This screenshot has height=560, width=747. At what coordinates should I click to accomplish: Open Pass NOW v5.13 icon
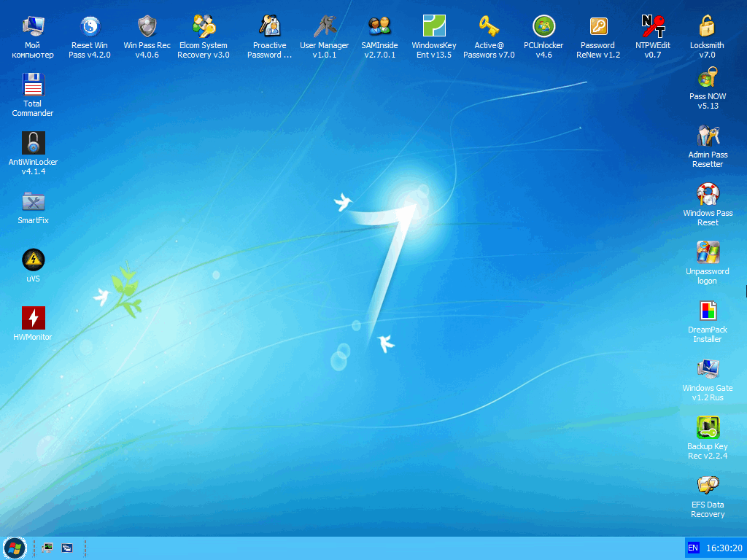[708, 78]
